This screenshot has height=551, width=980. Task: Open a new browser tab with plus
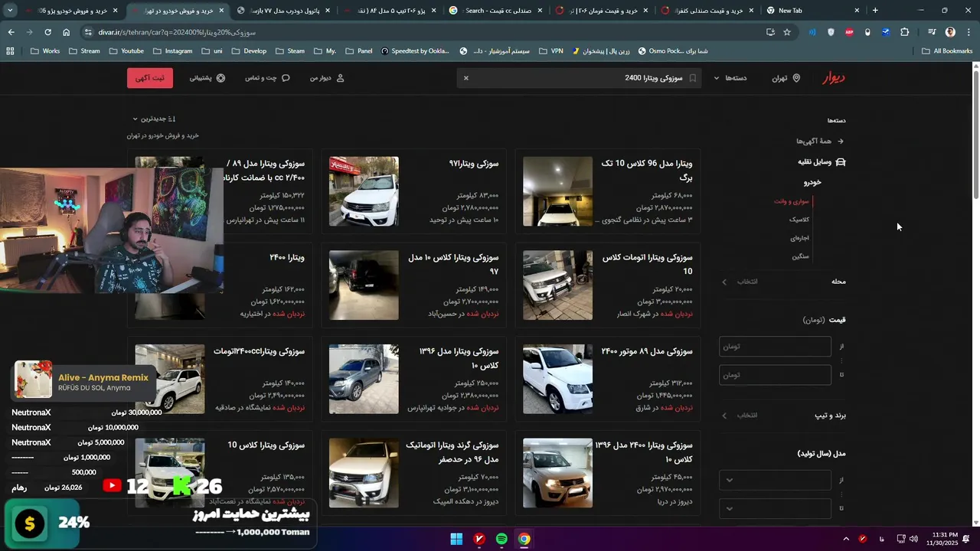[875, 11]
